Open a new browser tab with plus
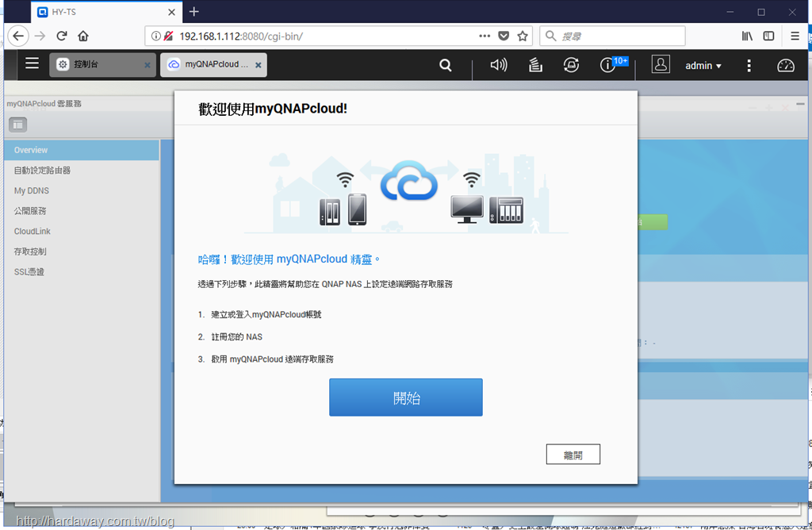The height and width of the screenshot is (530, 812). click(x=193, y=11)
